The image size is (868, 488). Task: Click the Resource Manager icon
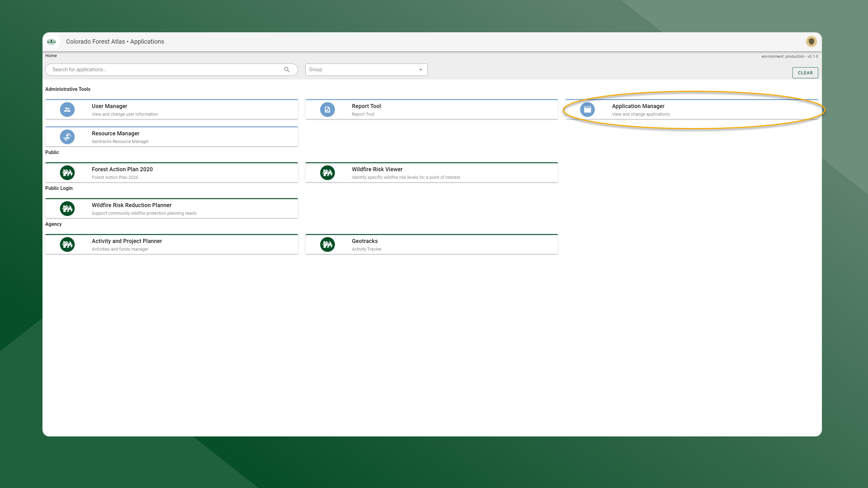tap(67, 137)
